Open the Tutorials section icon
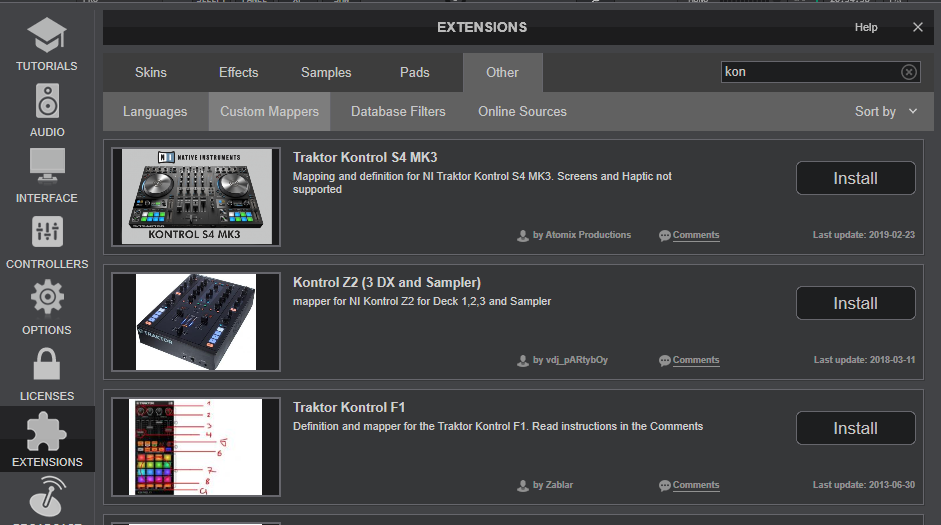This screenshot has width=941, height=525. click(46, 36)
